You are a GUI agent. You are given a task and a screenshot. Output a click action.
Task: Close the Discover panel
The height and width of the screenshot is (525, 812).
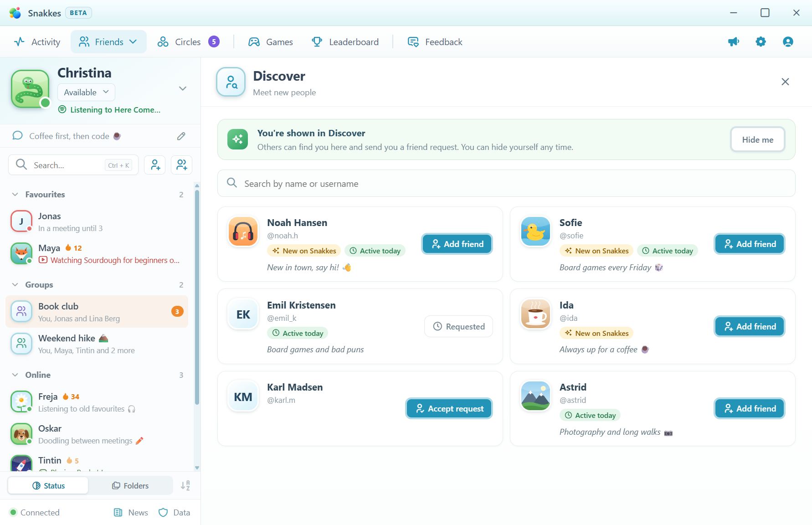pyautogui.click(x=785, y=82)
